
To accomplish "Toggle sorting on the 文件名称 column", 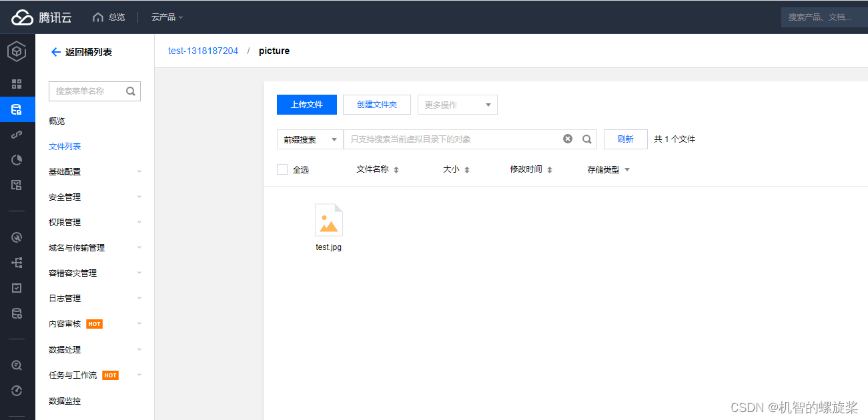I will (396, 169).
